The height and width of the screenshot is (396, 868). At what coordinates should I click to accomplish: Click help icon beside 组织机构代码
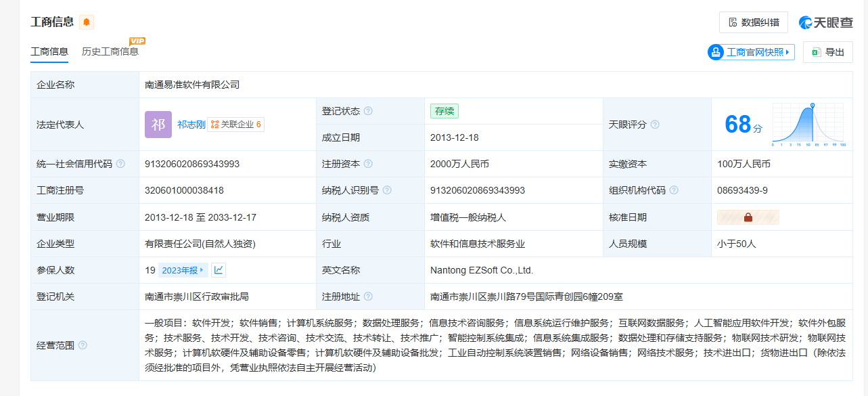point(674,190)
